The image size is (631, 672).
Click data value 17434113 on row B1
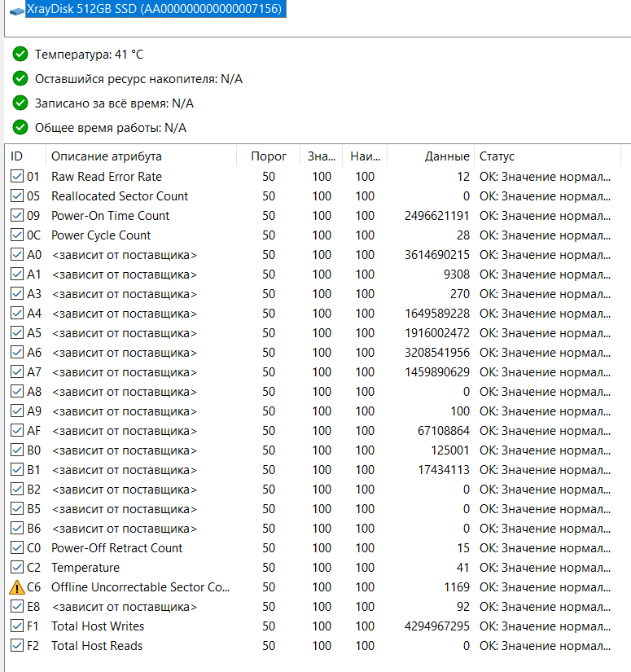click(x=444, y=470)
